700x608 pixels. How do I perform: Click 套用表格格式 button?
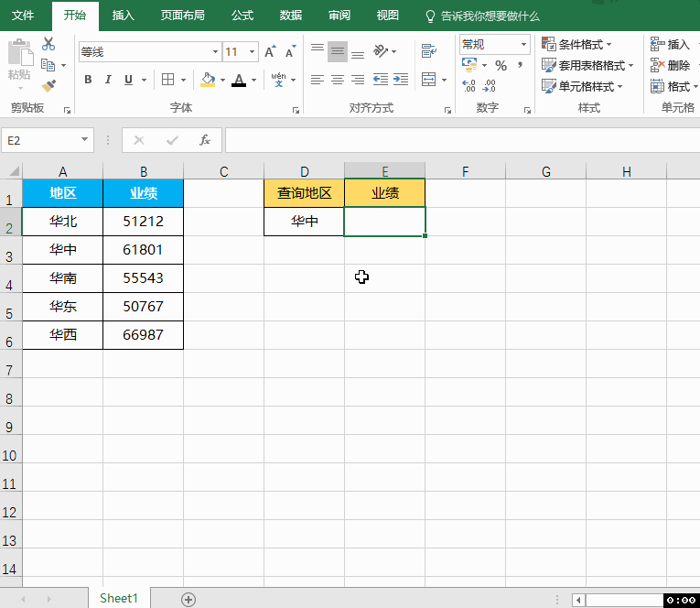point(587,65)
